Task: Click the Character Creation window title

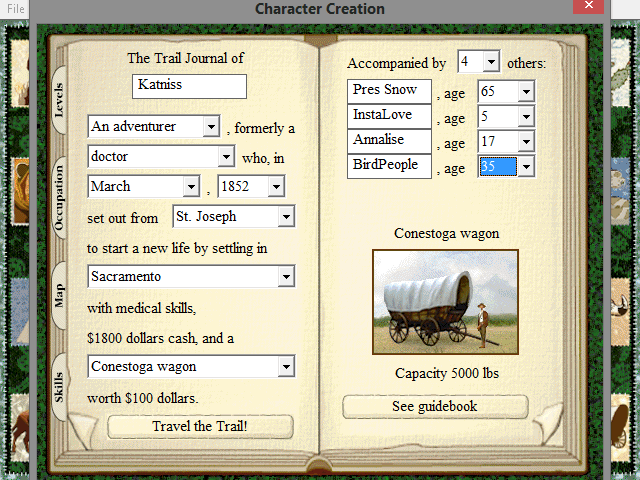Action: [x=320, y=9]
